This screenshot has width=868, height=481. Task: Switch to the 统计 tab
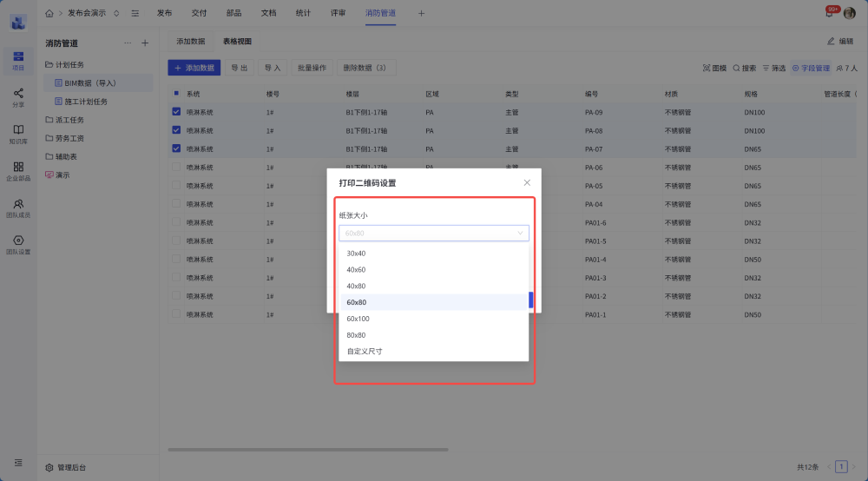303,13
